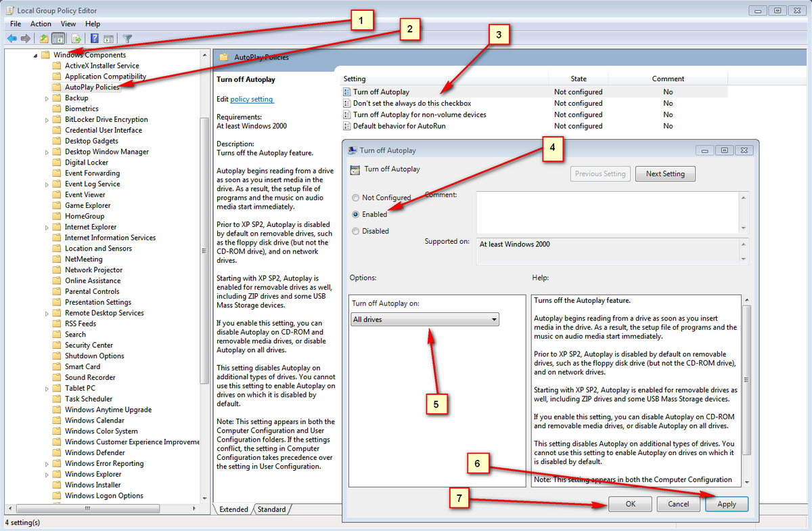Click the Forward arrow toolbar icon

click(26, 39)
